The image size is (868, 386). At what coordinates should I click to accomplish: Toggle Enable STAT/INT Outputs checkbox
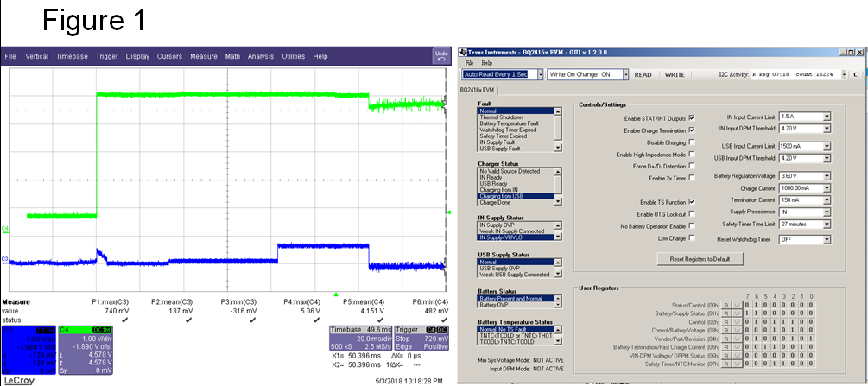pyautogui.click(x=692, y=118)
